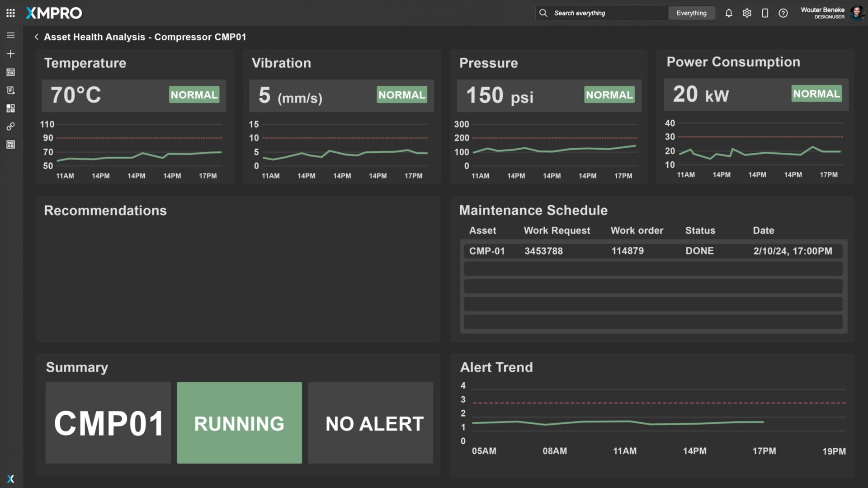Click the Temperature NORMAL status badge
Screen dimensions: 868x488
(x=194, y=95)
